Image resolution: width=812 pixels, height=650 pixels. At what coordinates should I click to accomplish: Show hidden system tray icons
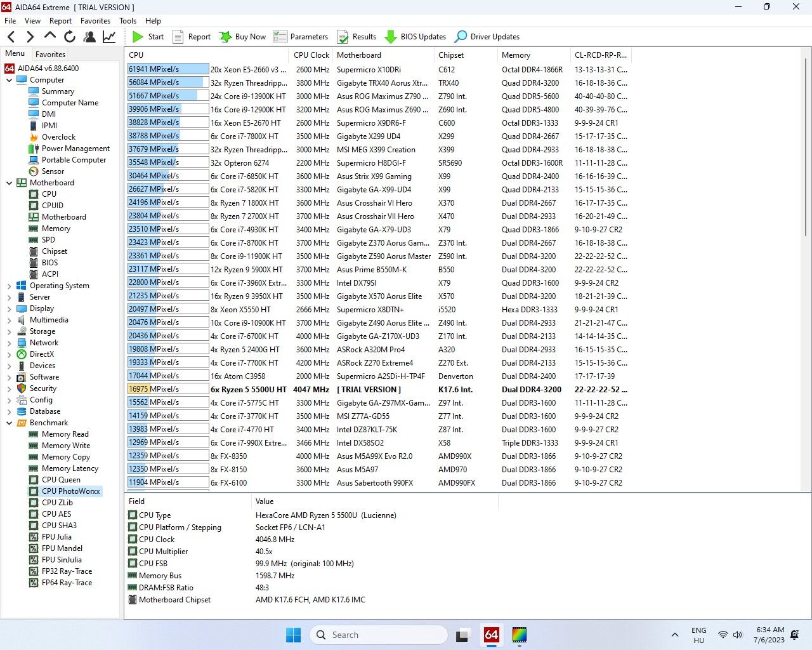[675, 635]
